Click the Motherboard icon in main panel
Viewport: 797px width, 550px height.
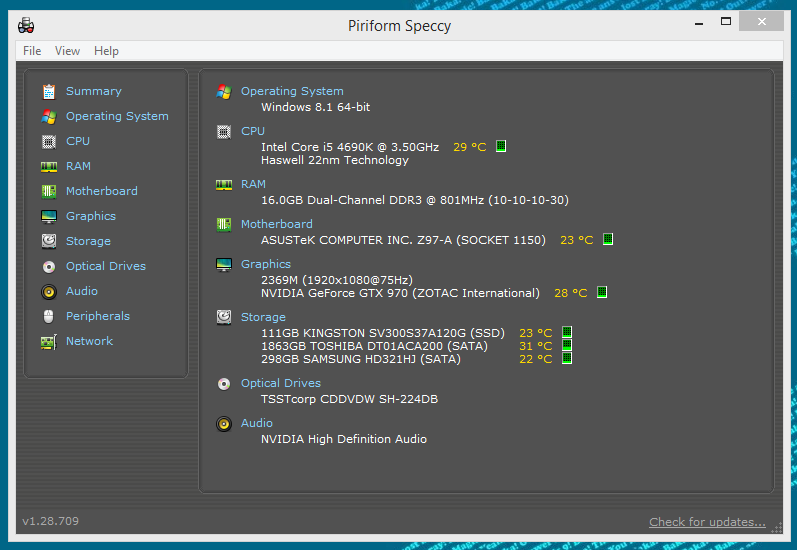click(224, 224)
